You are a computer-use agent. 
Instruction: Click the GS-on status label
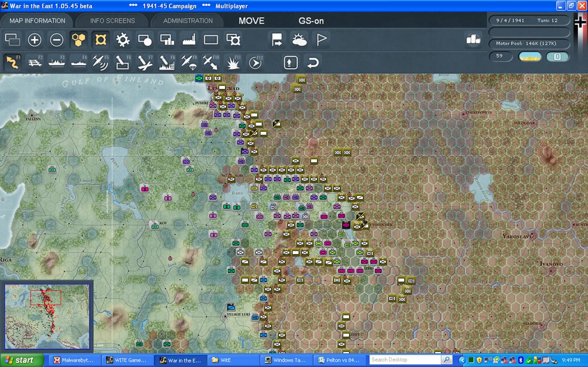point(311,21)
